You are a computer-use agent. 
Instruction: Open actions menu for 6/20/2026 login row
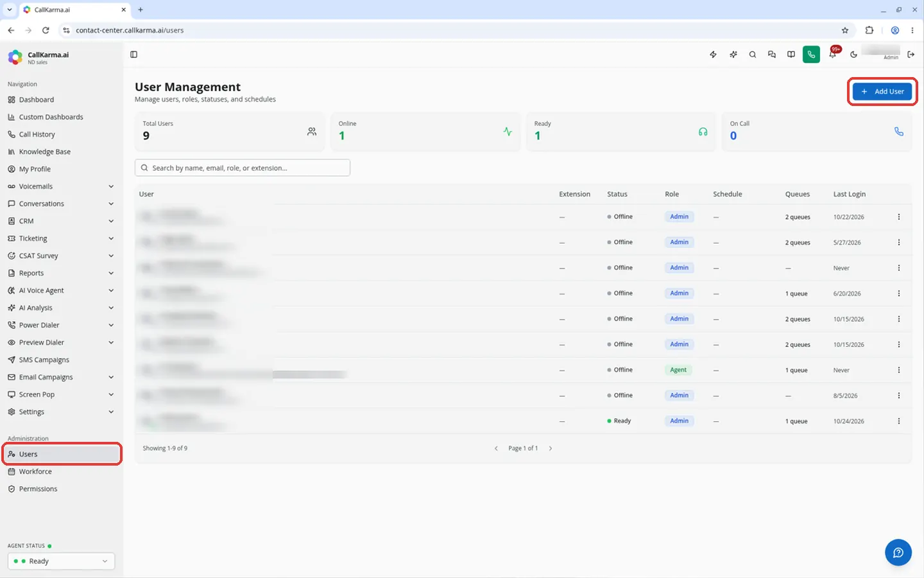[x=898, y=293]
